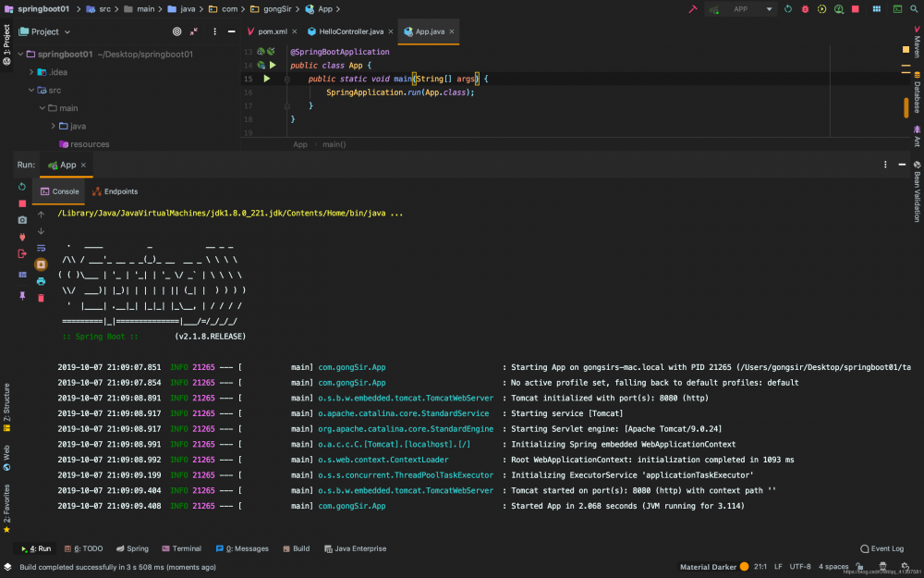Toggle soft-wrap in the console
Viewport: 924px width, 578px height.
pos(41,248)
